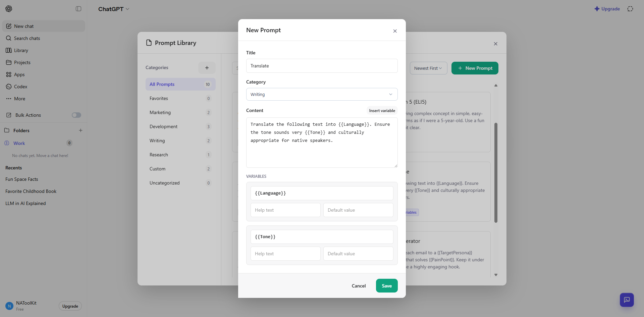Click the Insert variable button

click(x=382, y=111)
